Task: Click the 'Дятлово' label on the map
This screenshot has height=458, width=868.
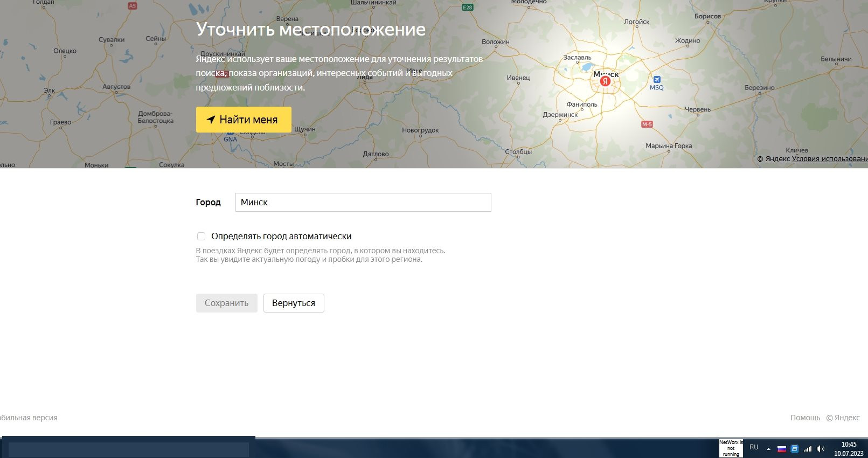Action: coord(376,154)
